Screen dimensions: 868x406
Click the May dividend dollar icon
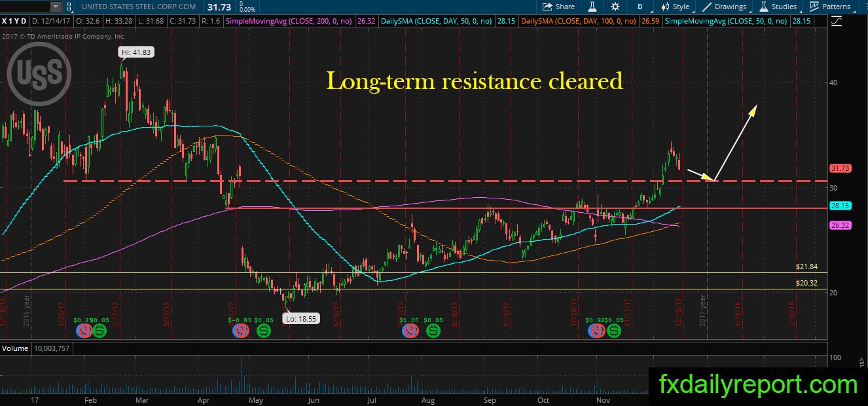click(x=264, y=330)
